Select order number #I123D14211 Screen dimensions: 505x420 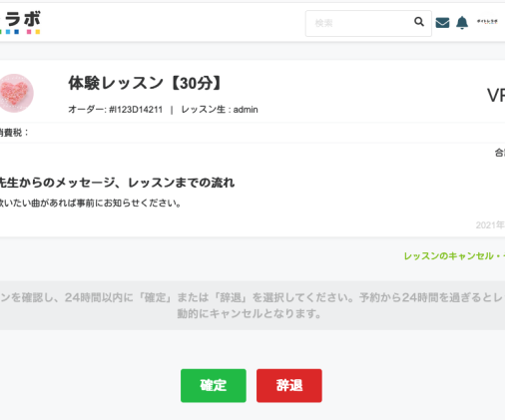click(x=136, y=110)
